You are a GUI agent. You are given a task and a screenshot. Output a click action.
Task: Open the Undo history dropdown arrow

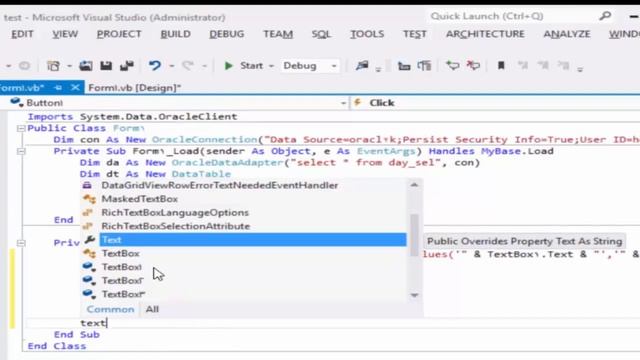pos(171,66)
